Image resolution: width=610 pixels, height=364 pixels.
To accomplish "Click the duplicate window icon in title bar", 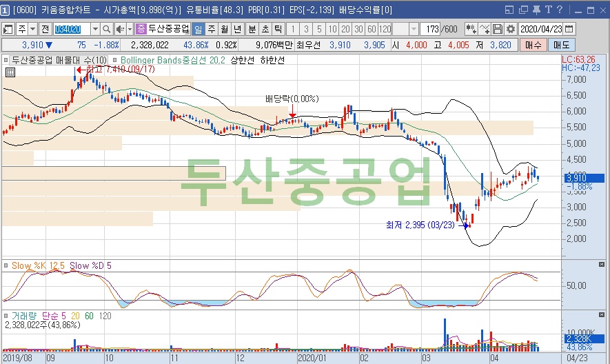I will (523, 10).
